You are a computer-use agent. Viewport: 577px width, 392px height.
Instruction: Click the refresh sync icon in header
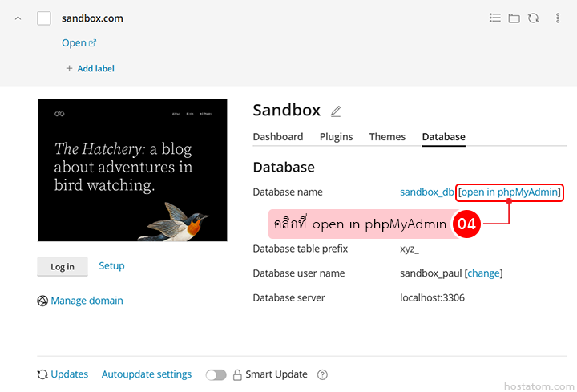click(534, 18)
